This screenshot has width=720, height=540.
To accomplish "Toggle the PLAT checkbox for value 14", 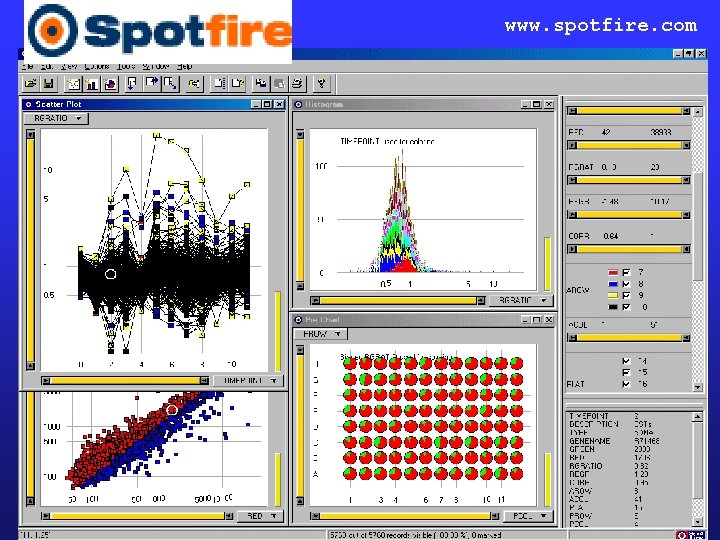I will coord(626,361).
